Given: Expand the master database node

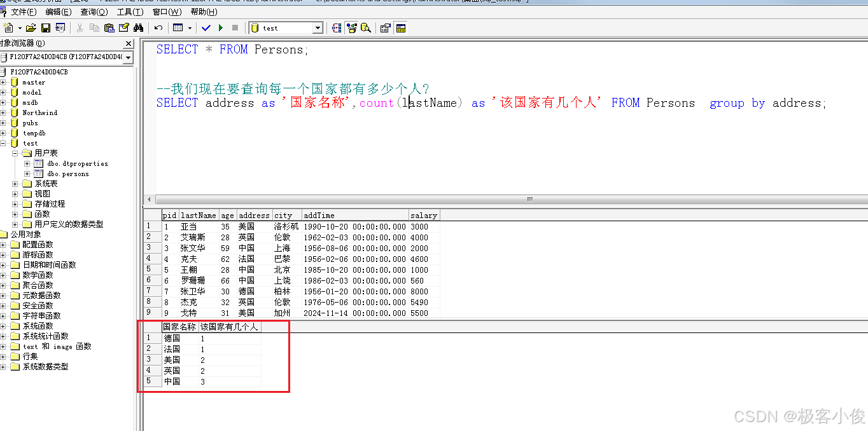Looking at the screenshot, I should (x=4, y=82).
